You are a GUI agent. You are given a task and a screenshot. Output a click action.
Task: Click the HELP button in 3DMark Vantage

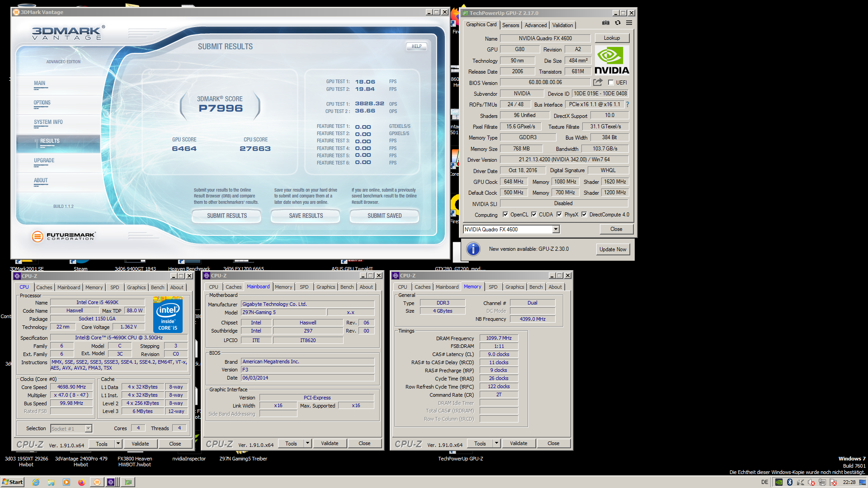416,46
